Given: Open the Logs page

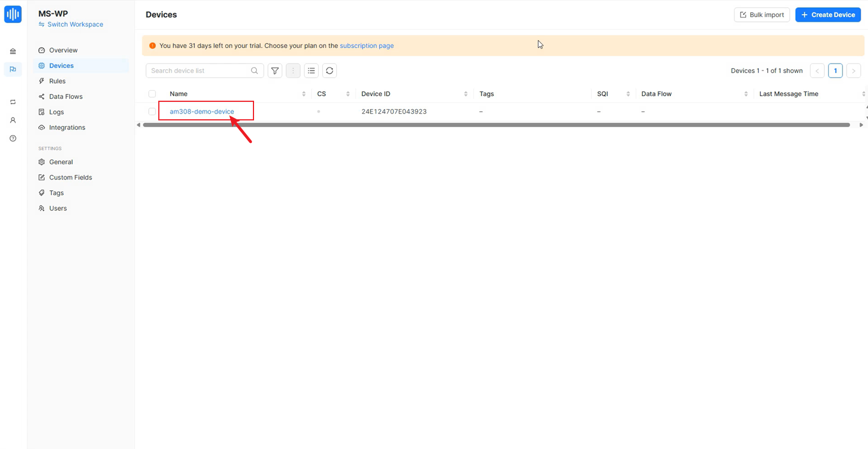Looking at the screenshot, I should click(81, 112).
